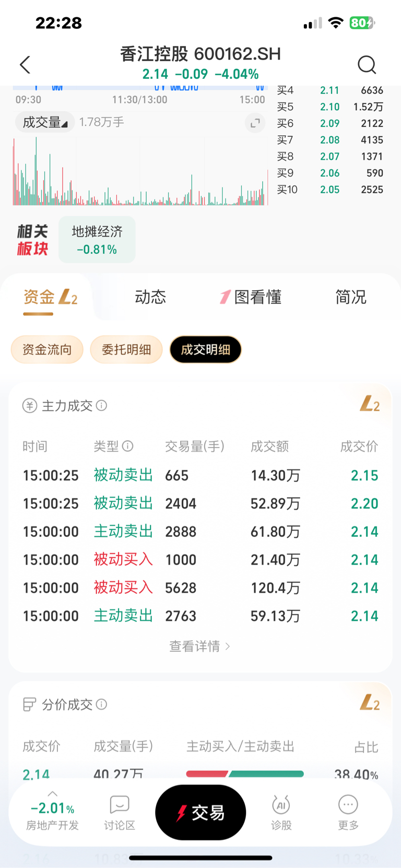
Task: Open the search magnifier icon
Action: tap(367, 65)
